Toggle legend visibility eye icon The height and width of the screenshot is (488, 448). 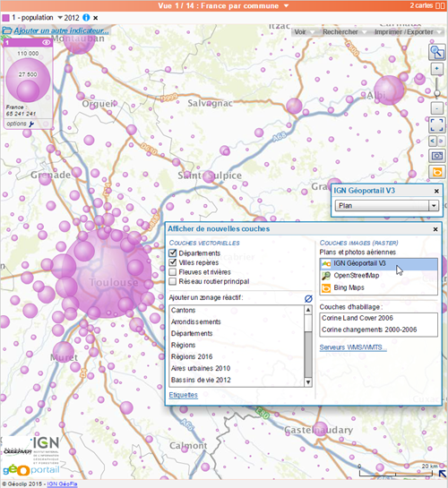[x=46, y=42]
